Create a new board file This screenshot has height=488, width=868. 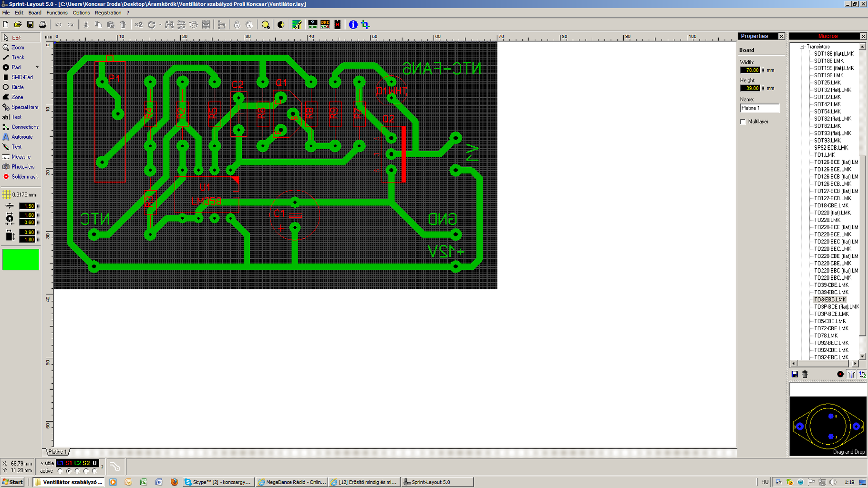click(6, 25)
